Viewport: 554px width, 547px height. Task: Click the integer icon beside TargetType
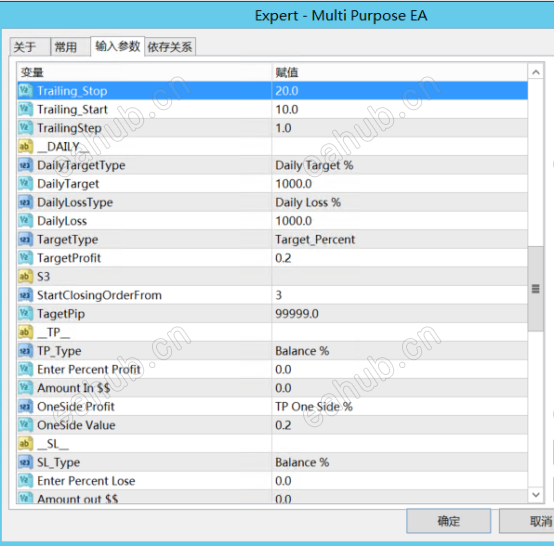point(25,239)
